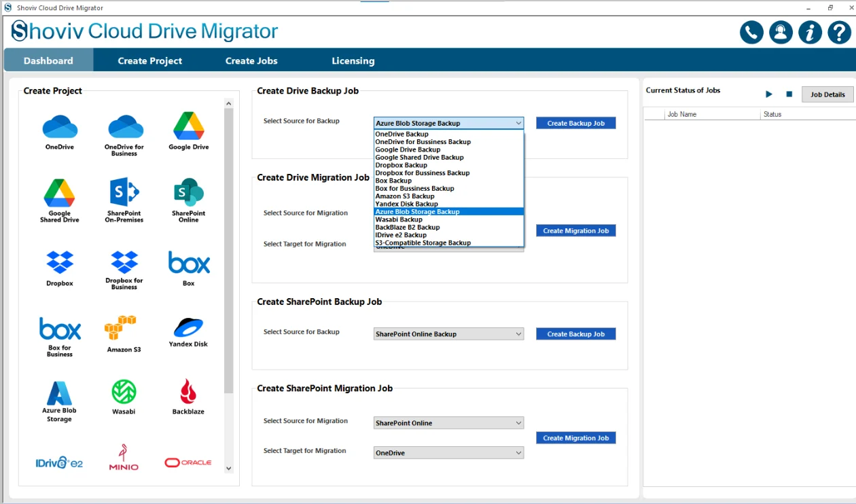This screenshot has height=504, width=856.
Task: Select the OneDrive for Business project icon
Action: [125, 126]
